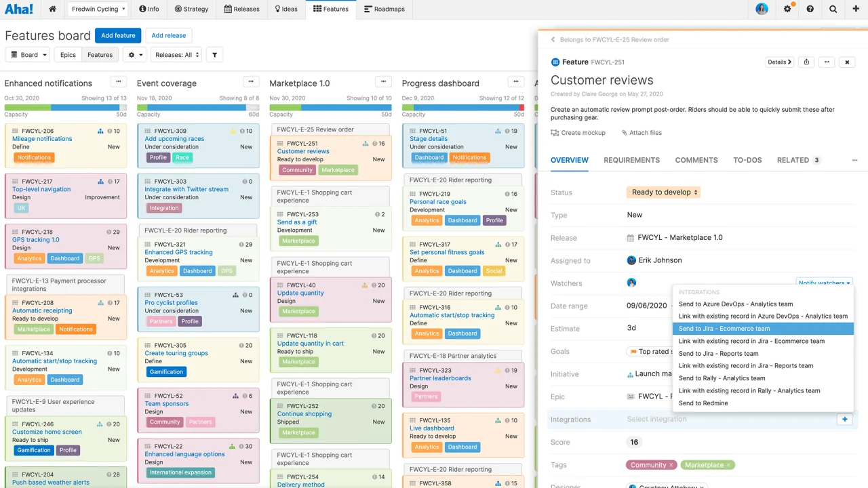Switch board view to Epics
The height and width of the screenshot is (488, 868).
coord(68,55)
